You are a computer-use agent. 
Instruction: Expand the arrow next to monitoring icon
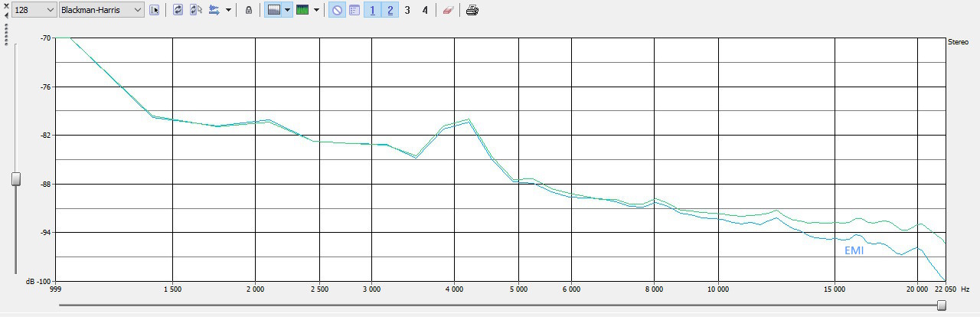(x=228, y=11)
